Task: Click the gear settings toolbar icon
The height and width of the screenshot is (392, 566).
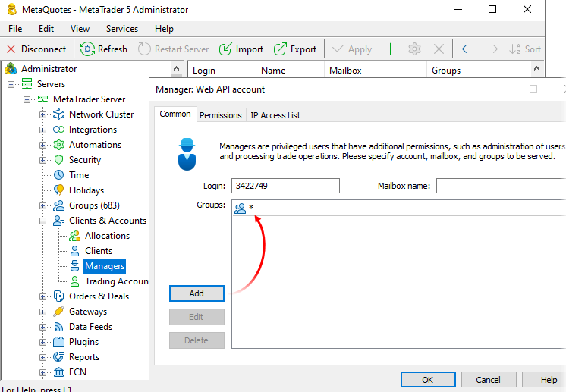Action: (x=414, y=49)
